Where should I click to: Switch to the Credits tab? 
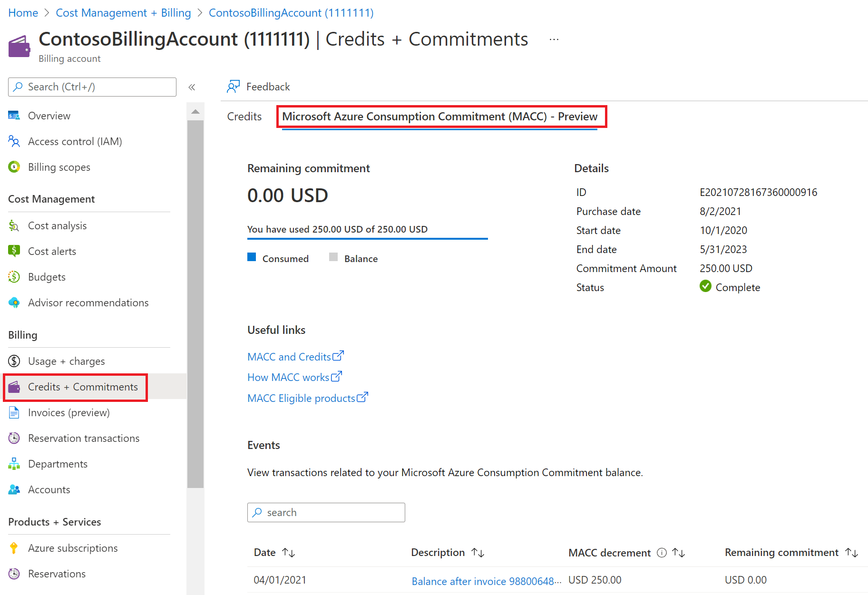click(x=244, y=117)
